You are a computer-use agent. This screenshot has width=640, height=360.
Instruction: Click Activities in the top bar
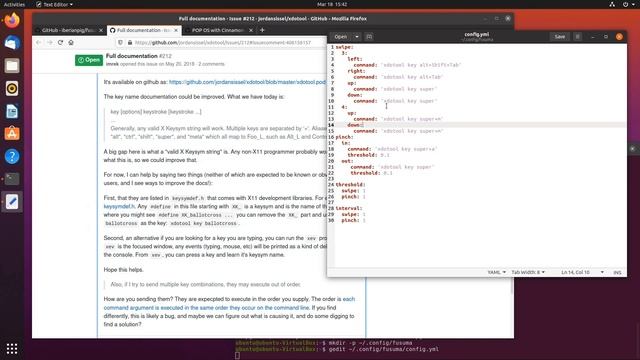pyautogui.click(x=14, y=4)
